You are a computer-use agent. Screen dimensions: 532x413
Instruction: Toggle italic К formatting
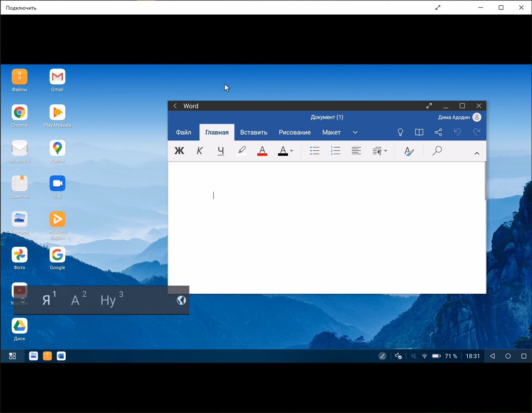(199, 151)
